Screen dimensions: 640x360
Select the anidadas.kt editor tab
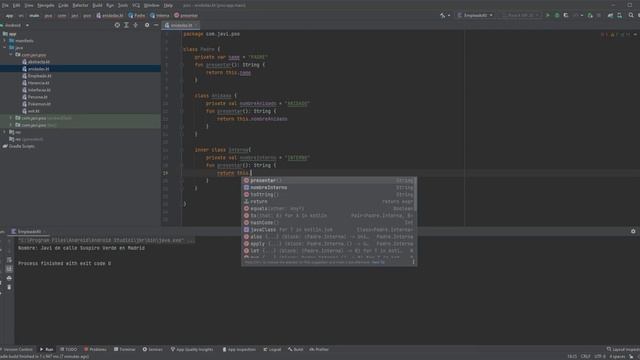point(180,25)
